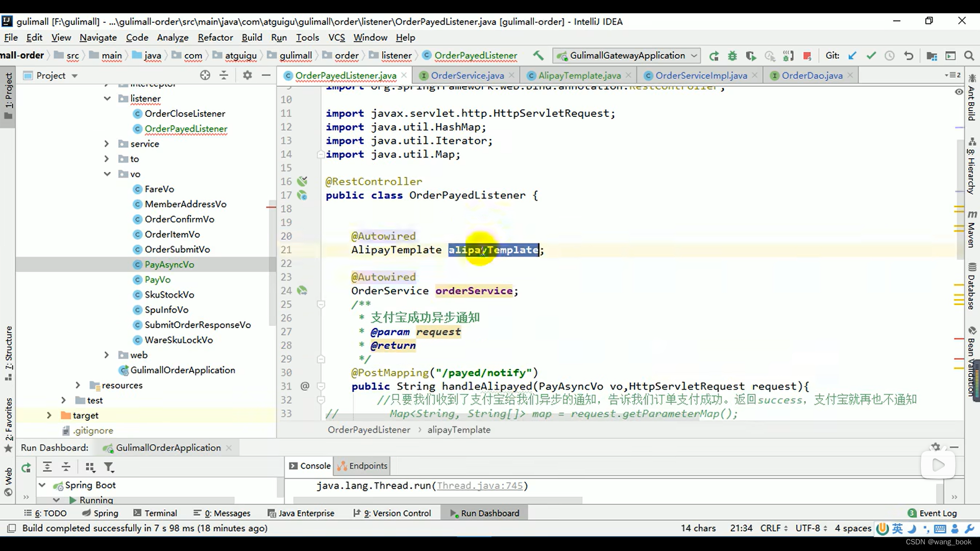Stop the running application red square
This screenshot has height=551, width=980.
point(807,56)
